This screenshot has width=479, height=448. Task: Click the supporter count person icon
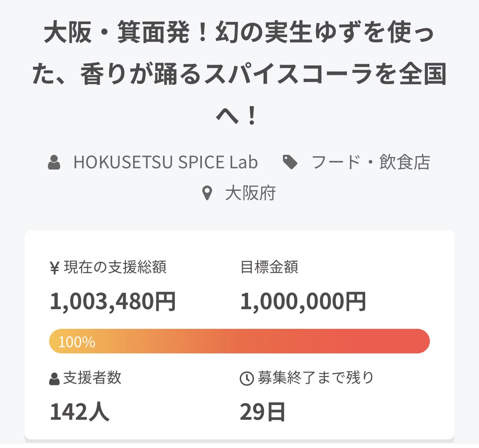point(54,379)
